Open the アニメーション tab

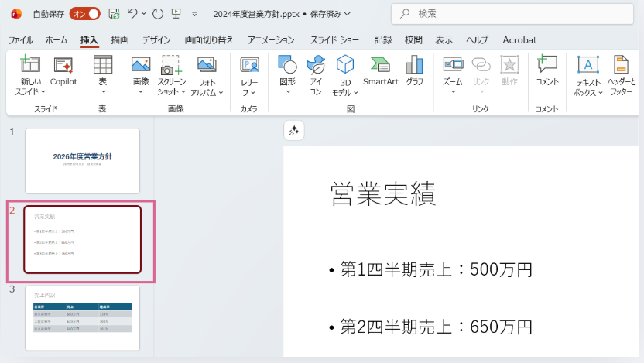click(x=271, y=39)
